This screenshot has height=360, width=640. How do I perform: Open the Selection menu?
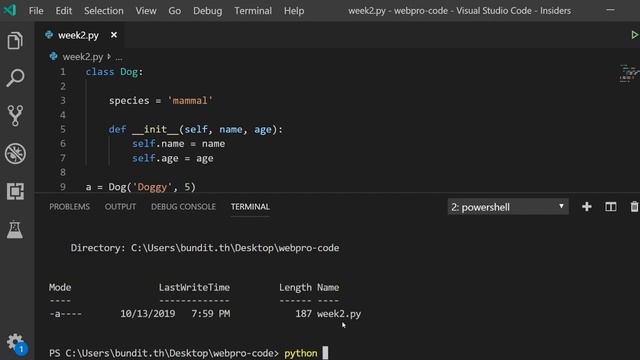[x=104, y=11]
